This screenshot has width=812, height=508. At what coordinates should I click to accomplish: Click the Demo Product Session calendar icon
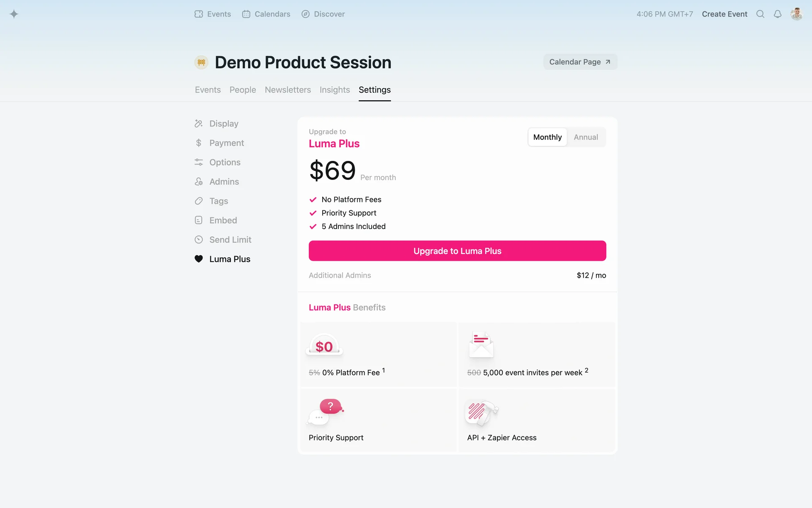coord(201,62)
